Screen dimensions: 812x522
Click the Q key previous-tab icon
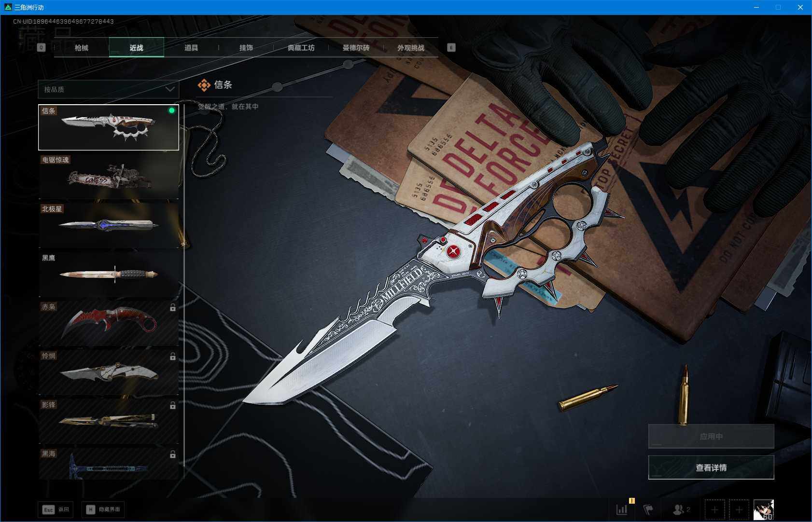[42, 47]
